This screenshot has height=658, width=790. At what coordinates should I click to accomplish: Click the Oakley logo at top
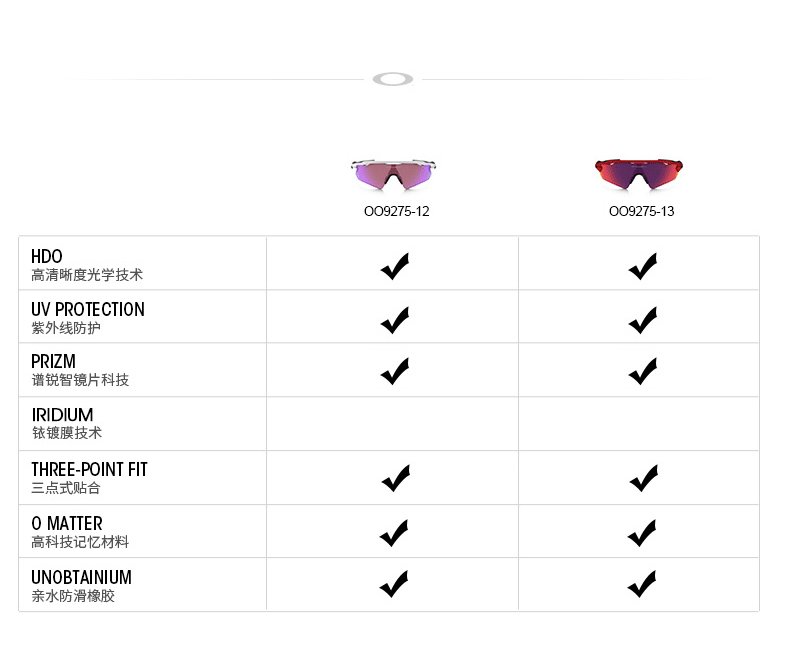click(x=393, y=79)
